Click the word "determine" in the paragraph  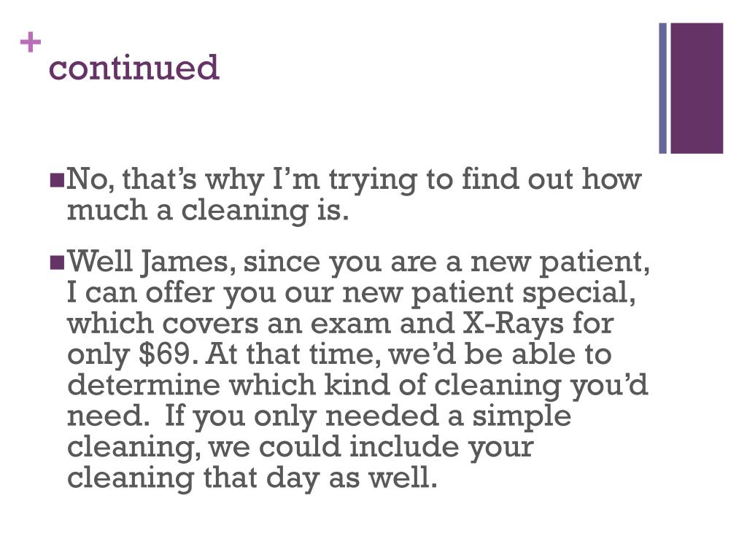[144, 385]
